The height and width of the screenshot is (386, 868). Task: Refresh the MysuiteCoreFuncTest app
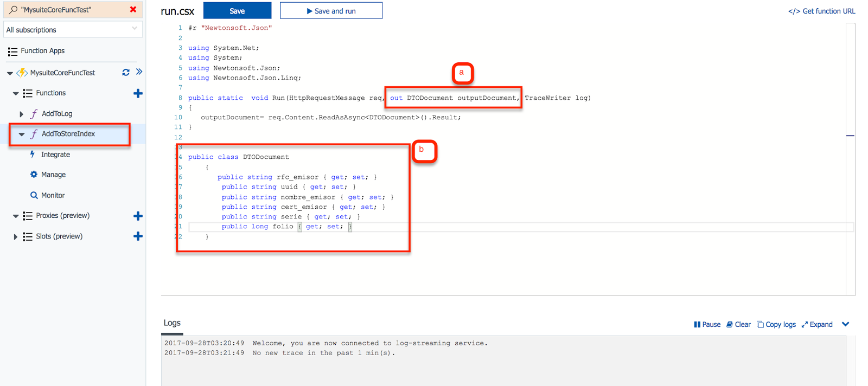[126, 72]
